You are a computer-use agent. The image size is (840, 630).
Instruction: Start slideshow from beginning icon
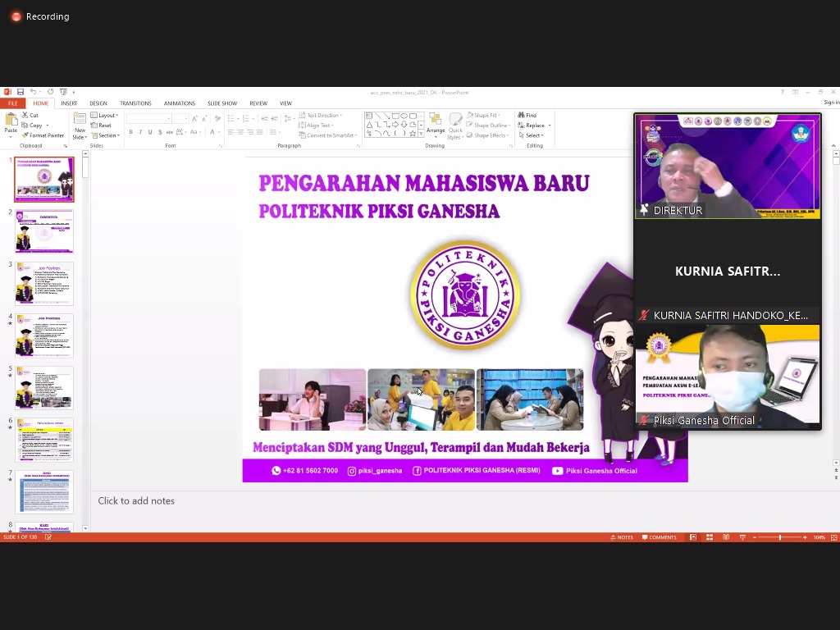coord(64,92)
